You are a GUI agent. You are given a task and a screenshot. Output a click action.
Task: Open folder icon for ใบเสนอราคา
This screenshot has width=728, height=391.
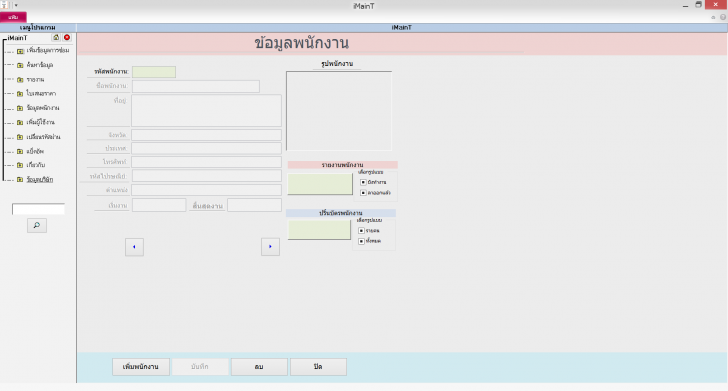tap(20, 94)
